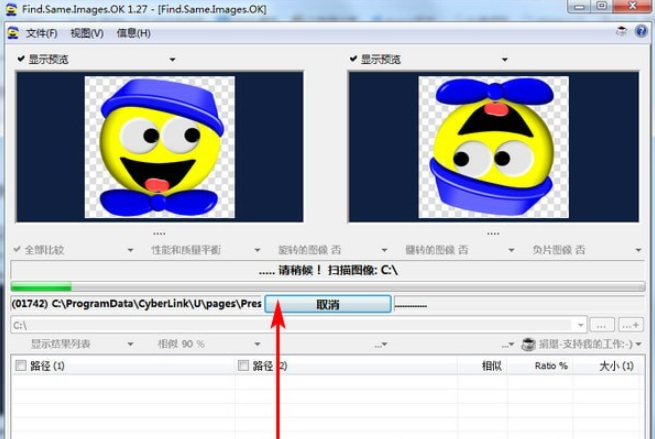
Task: Click the ... browse folder button
Action: click(x=602, y=325)
